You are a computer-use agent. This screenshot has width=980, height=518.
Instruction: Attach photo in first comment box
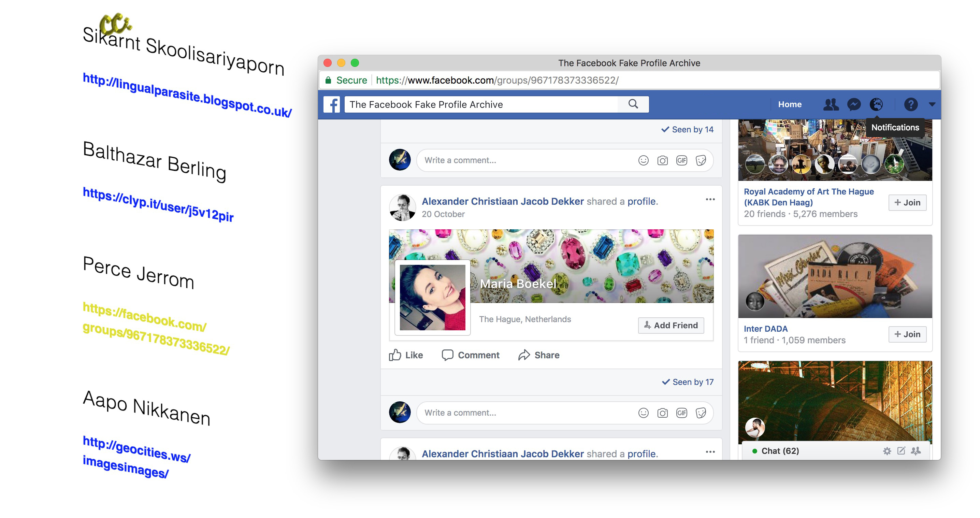662,160
